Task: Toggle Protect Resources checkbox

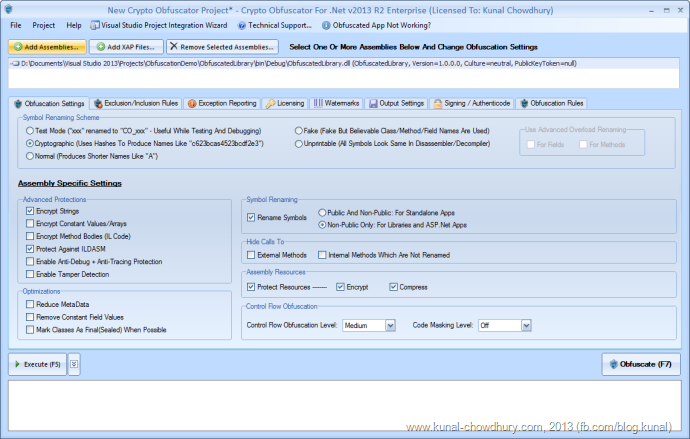Action: 251,287
